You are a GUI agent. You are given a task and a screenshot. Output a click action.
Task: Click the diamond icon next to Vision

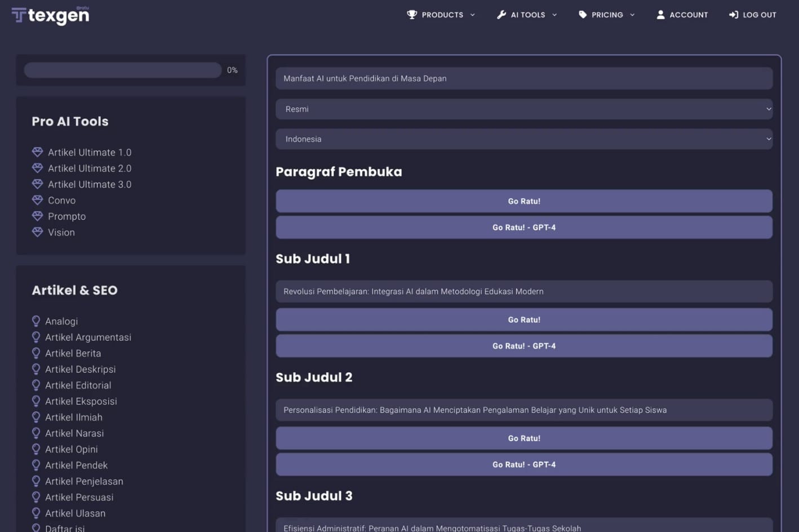37,232
